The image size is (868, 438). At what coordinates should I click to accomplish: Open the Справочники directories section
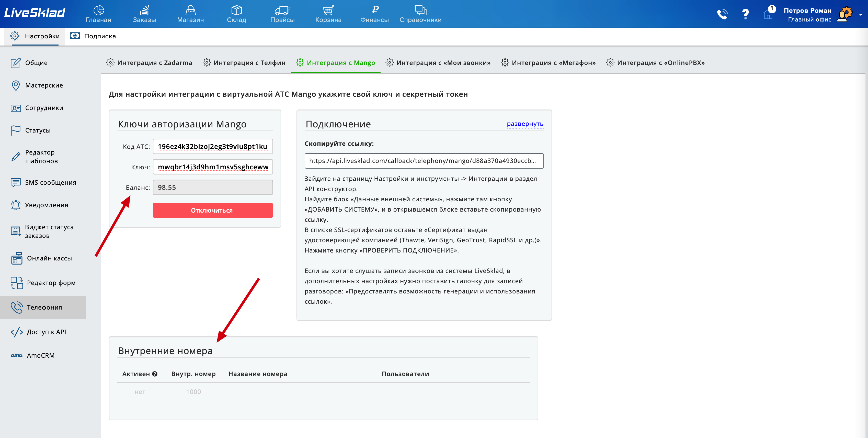pyautogui.click(x=420, y=14)
